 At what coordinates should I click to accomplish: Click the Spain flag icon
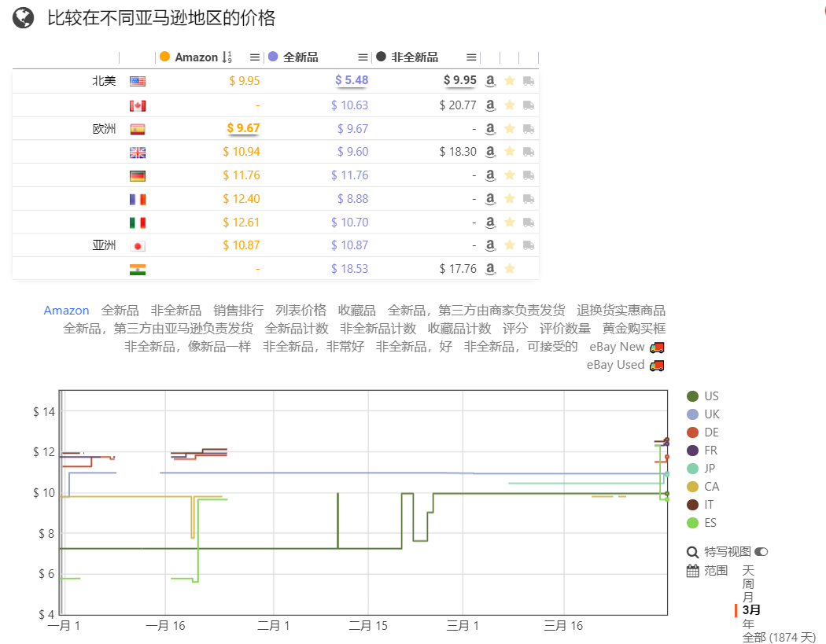point(138,129)
